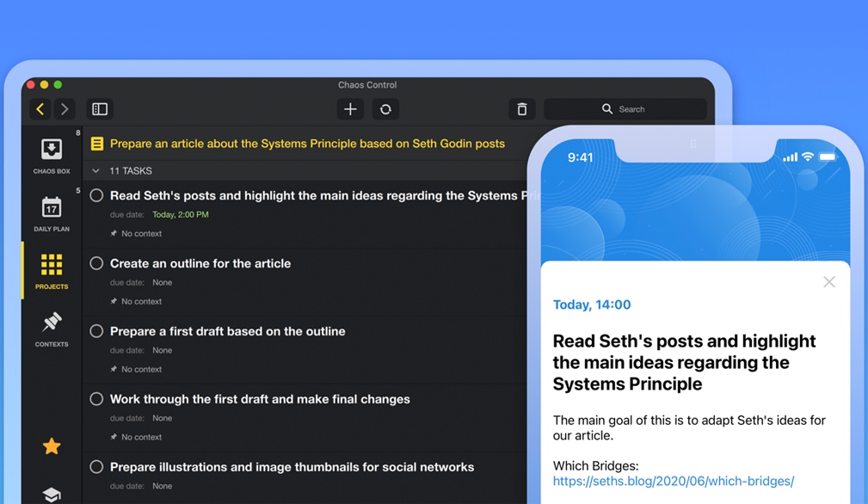This screenshot has width=868, height=504.
Task: Click the plus button to add task
Action: [350, 109]
